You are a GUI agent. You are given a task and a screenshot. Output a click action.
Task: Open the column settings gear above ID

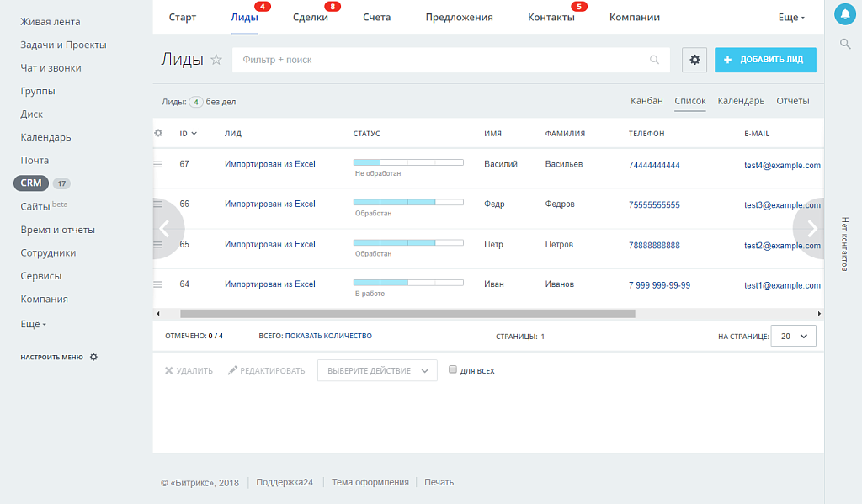coord(157,133)
